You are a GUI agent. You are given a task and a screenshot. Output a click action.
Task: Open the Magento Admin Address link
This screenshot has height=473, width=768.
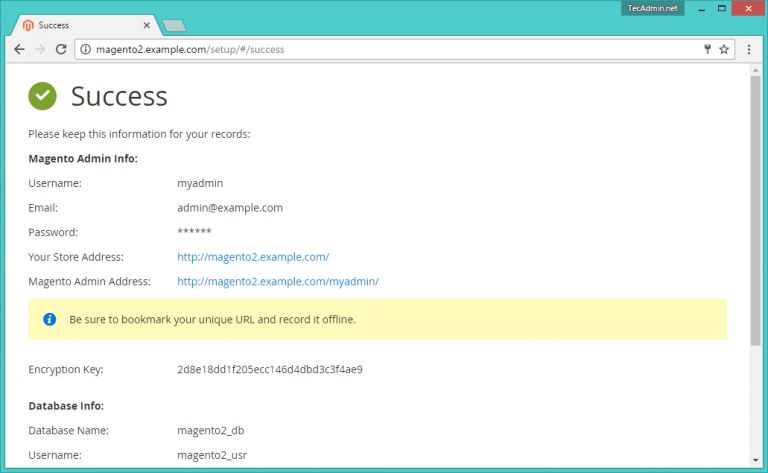278,282
